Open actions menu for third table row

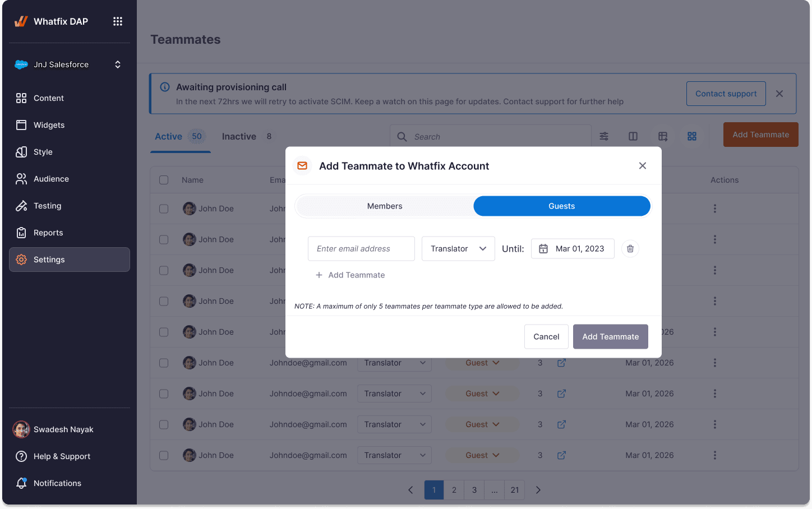[715, 270]
